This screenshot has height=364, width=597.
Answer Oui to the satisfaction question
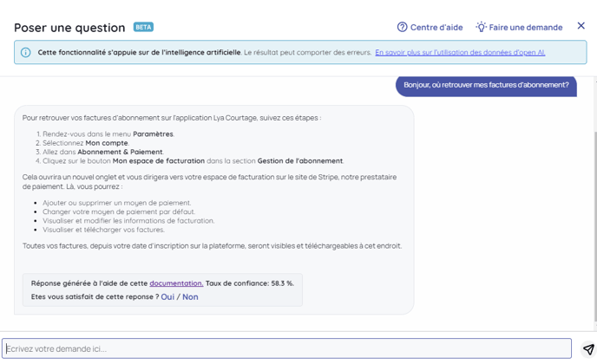click(x=167, y=297)
